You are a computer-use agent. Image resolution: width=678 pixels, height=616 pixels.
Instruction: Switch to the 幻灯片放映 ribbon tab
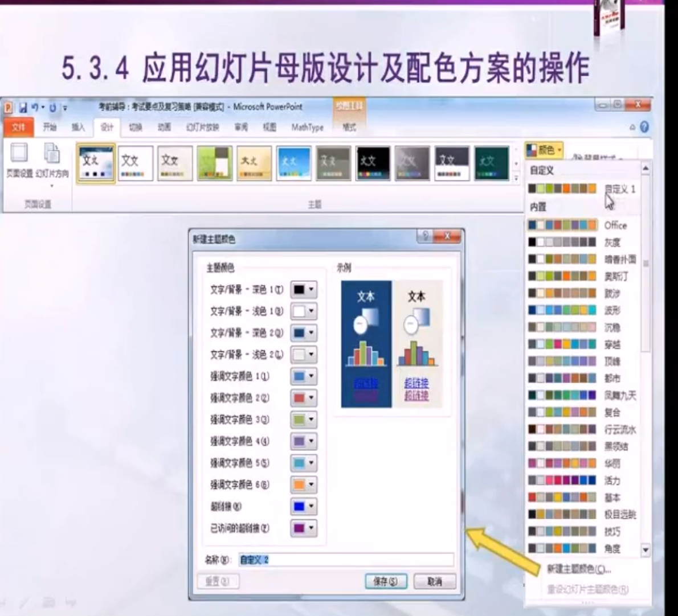coord(203,127)
